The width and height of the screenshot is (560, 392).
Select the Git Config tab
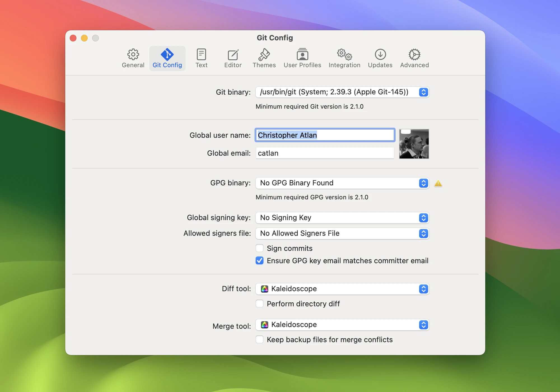[167, 58]
